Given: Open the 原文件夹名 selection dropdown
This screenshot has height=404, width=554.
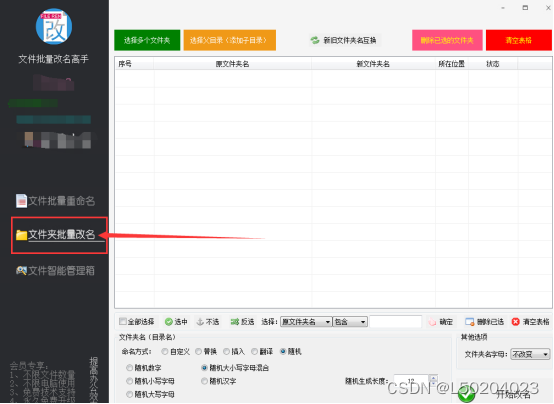Looking at the screenshot, I should pos(306,322).
